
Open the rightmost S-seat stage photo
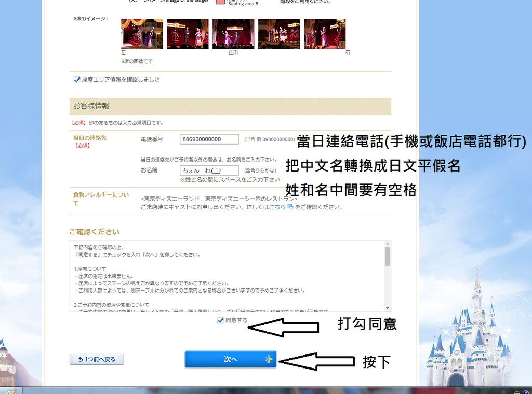click(325, 34)
